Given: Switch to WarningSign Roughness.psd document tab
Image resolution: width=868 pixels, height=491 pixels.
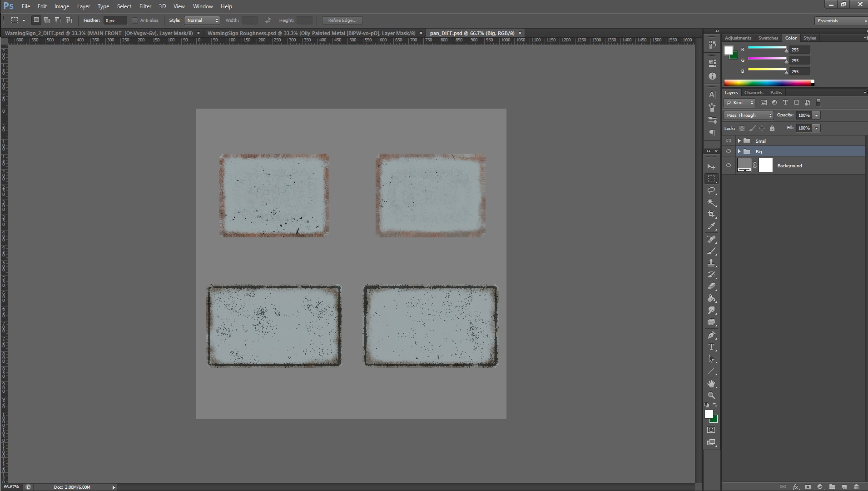Looking at the screenshot, I should coord(311,33).
